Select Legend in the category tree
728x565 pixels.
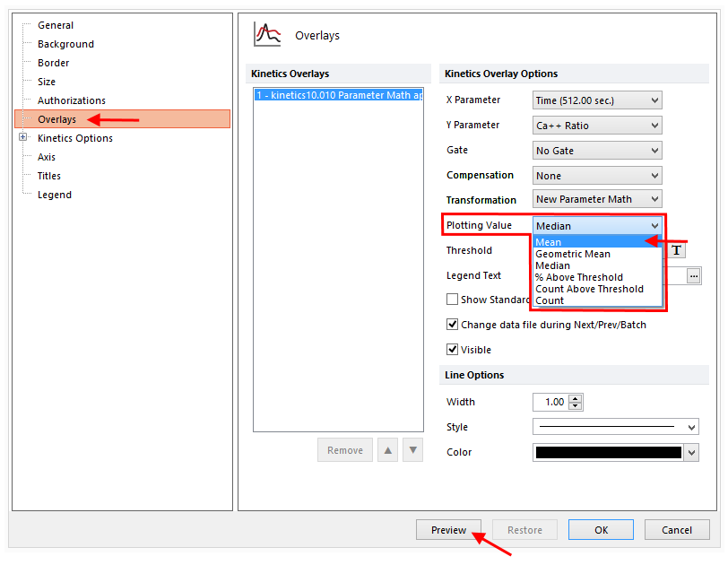54,195
